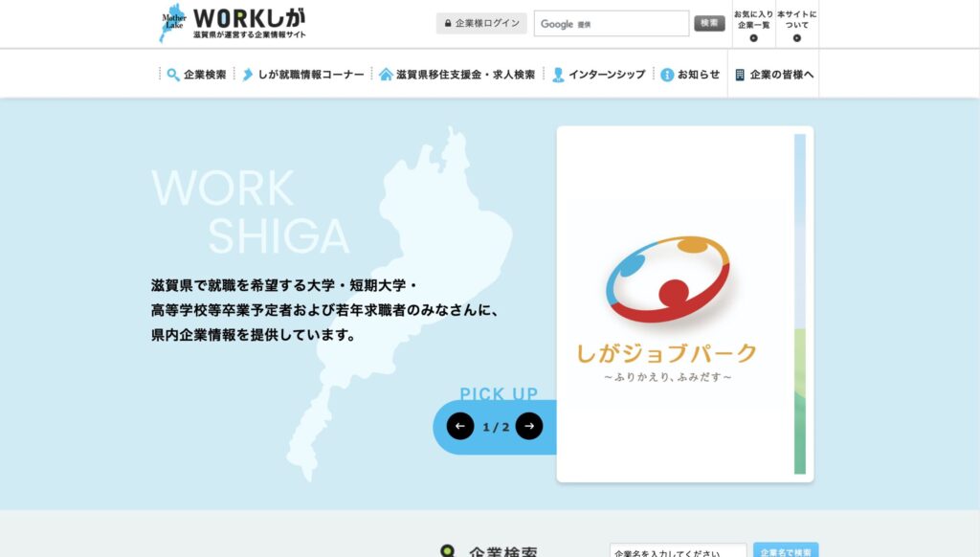Click the magnifier icon beside 企業検索 in navigation

(173, 75)
